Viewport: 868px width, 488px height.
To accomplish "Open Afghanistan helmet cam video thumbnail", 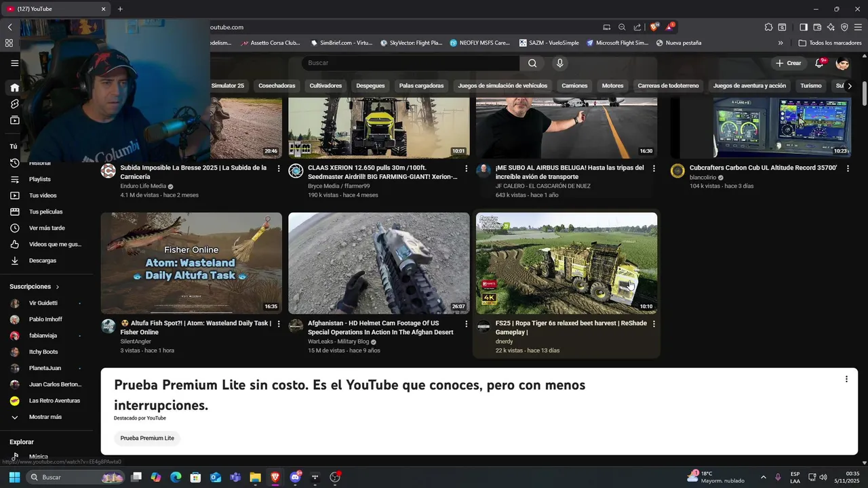I will click(379, 263).
